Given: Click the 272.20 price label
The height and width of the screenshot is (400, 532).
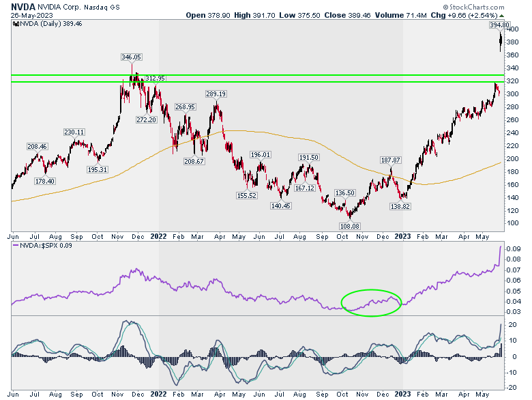Looking at the screenshot, I should pos(146,119).
